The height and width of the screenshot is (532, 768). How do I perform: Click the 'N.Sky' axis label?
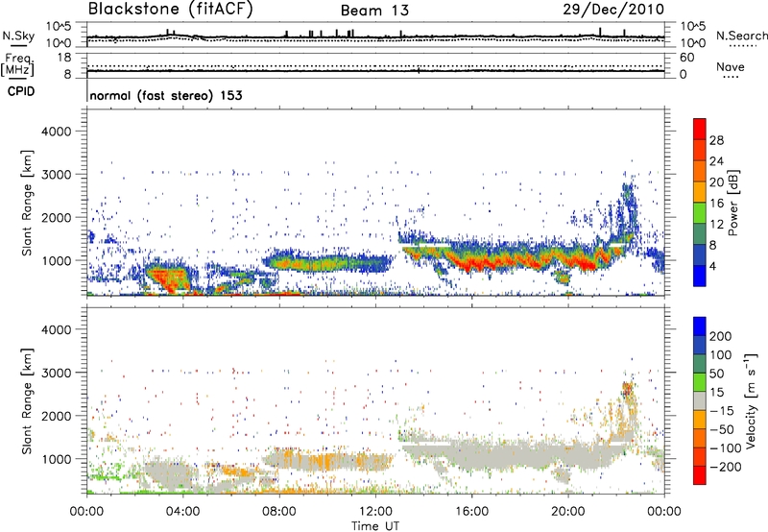point(18,36)
